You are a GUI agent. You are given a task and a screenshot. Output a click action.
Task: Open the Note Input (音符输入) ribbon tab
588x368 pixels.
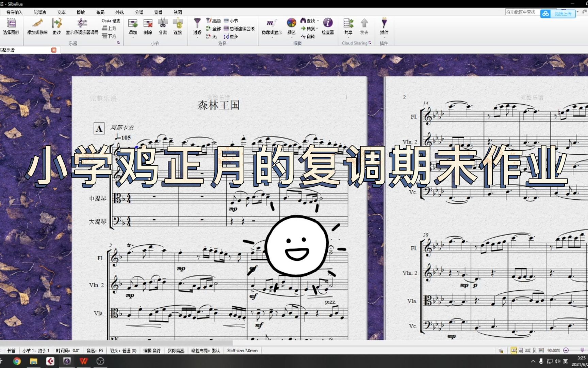pos(14,12)
